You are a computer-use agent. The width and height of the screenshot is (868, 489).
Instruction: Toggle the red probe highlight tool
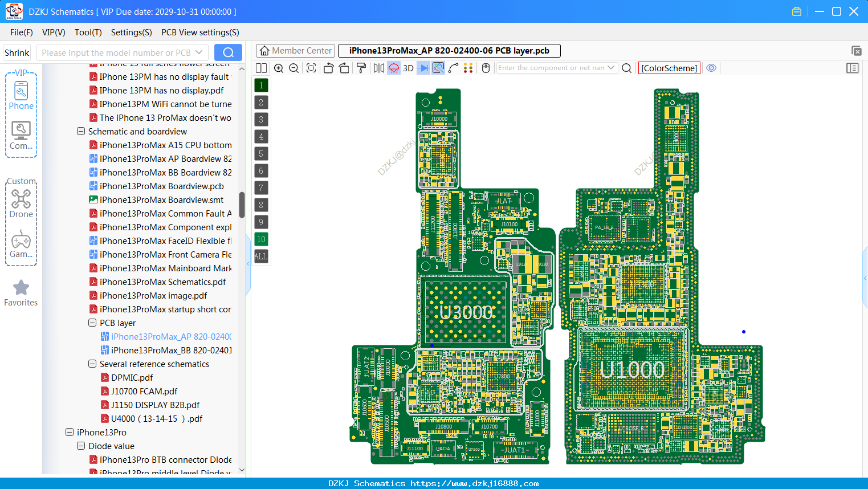click(394, 68)
